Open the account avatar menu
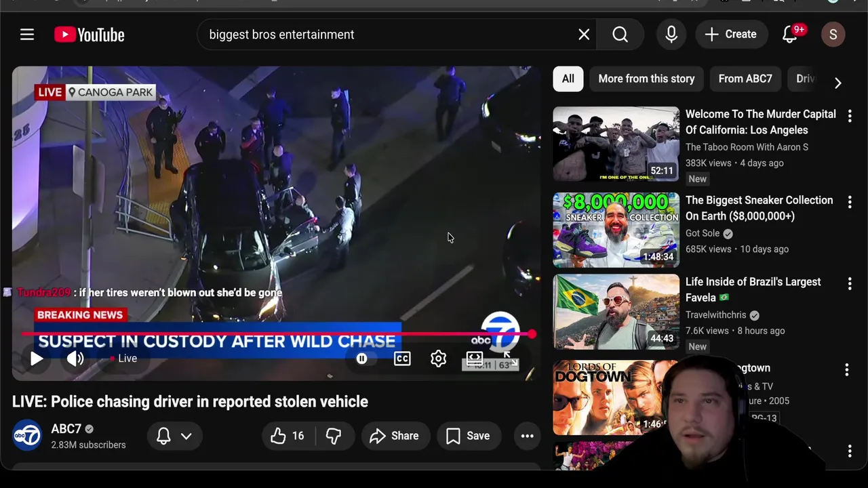This screenshot has height=488, width=868. point(833,35)
